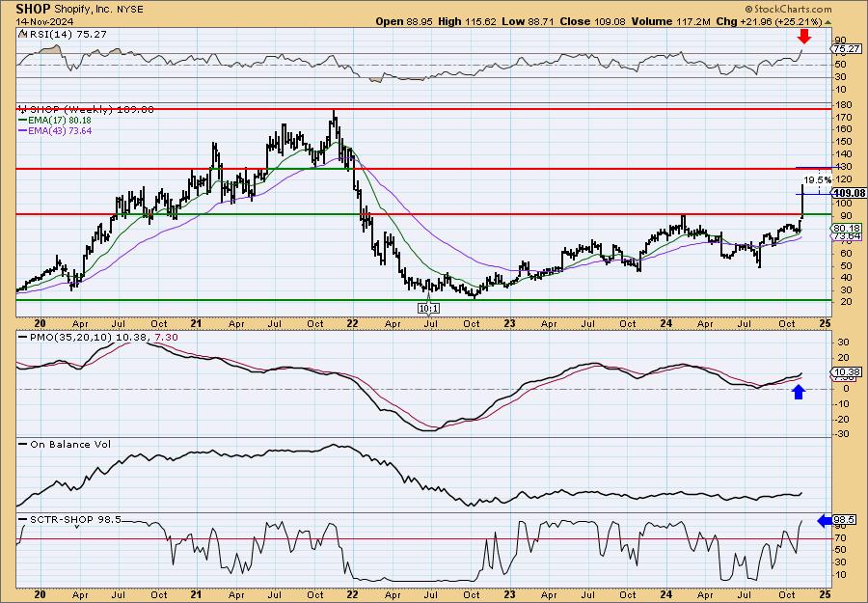Click the EMA(43) 73.64 legend entry
868x603 pixels.
point(60,130)
